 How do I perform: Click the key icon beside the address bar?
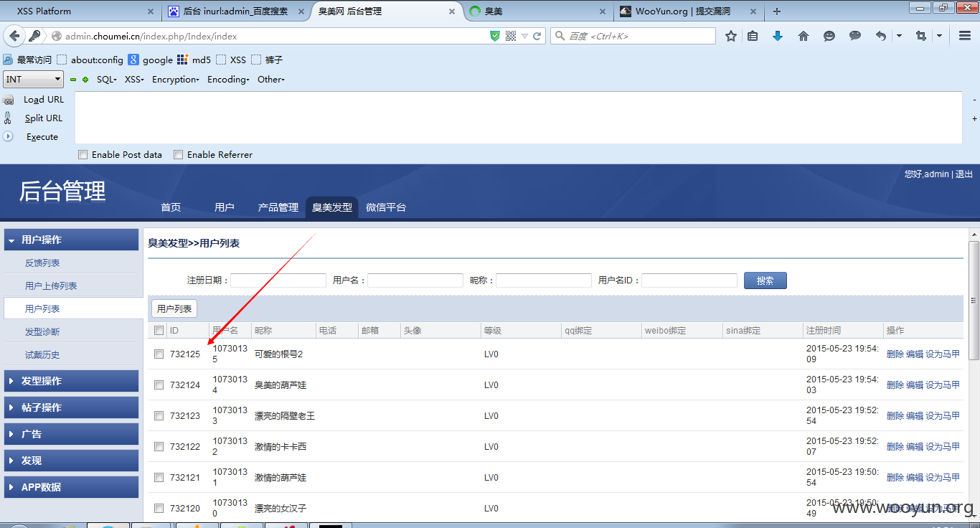pos(35,36)
